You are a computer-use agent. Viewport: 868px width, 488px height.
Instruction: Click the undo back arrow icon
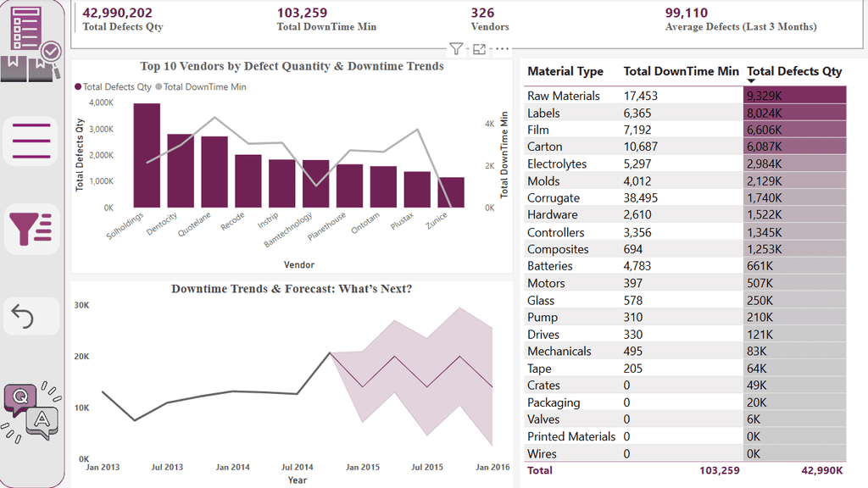(x=31, y=316)
